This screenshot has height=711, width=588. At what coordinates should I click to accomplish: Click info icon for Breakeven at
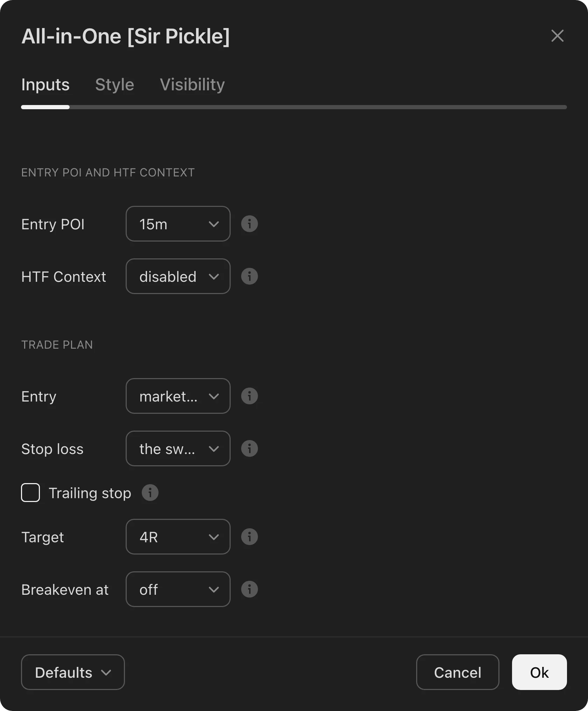click(249, 589)
